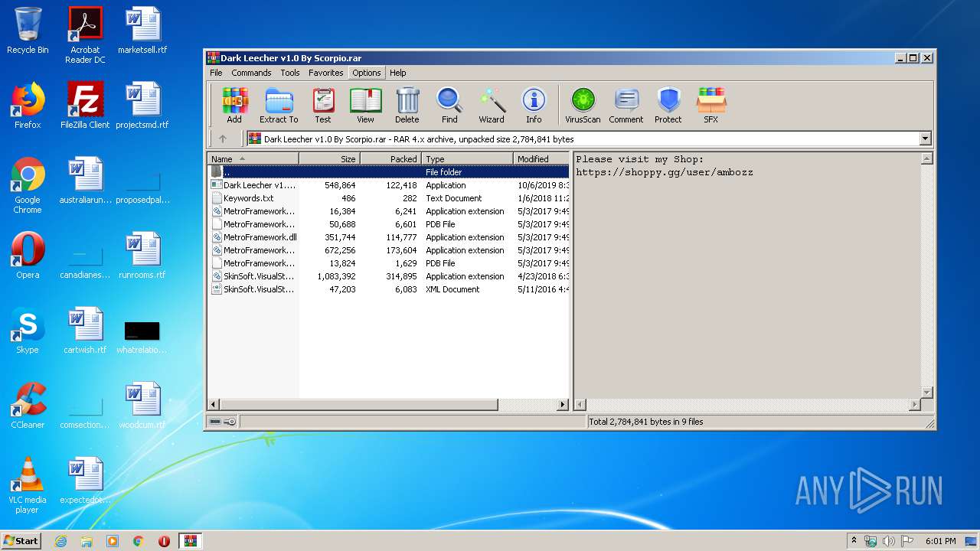Sort the list by the Modified column header
The image size is (980, 551).
point(541,158)
